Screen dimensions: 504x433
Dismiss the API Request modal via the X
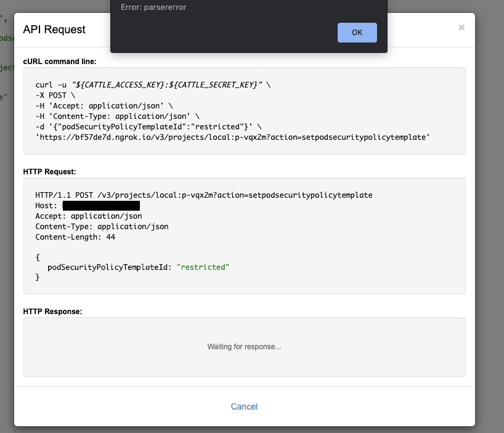click(x=461, y=27)
